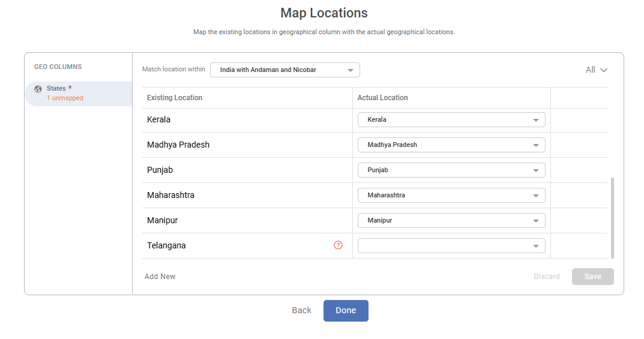Viewport: 644px width, 339px height.
Task: Click the Actual Location column header
Action: click(382, 98)
